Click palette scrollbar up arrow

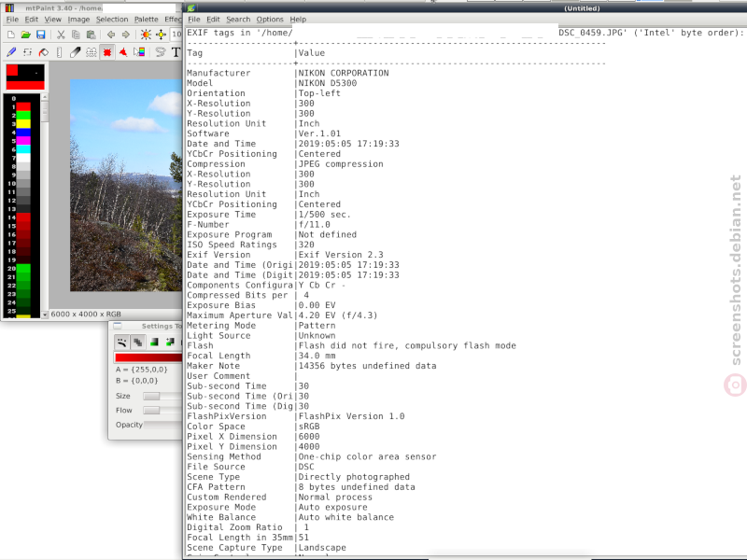[45, 97]
